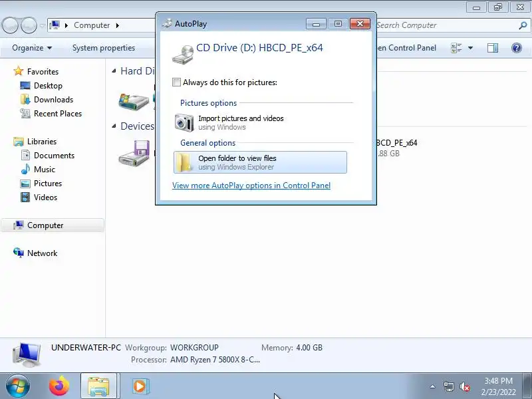532x399 pixels.
Task: Maximize the AutoPlay dialog
Action: point(338,24)
